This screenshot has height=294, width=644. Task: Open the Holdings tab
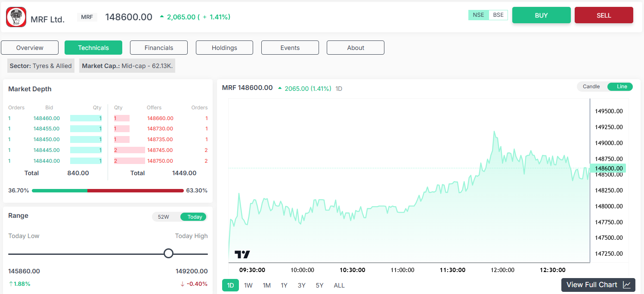point(224,48)
